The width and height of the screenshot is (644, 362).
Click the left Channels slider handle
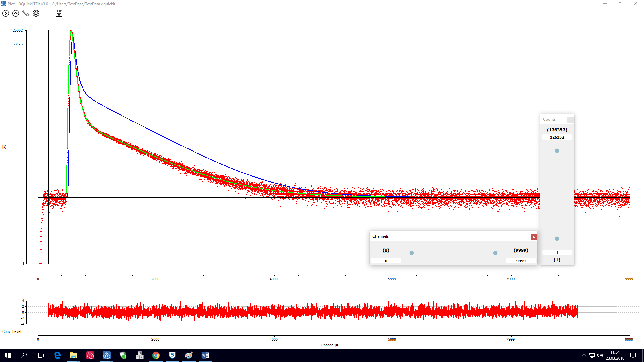[412, 253]
